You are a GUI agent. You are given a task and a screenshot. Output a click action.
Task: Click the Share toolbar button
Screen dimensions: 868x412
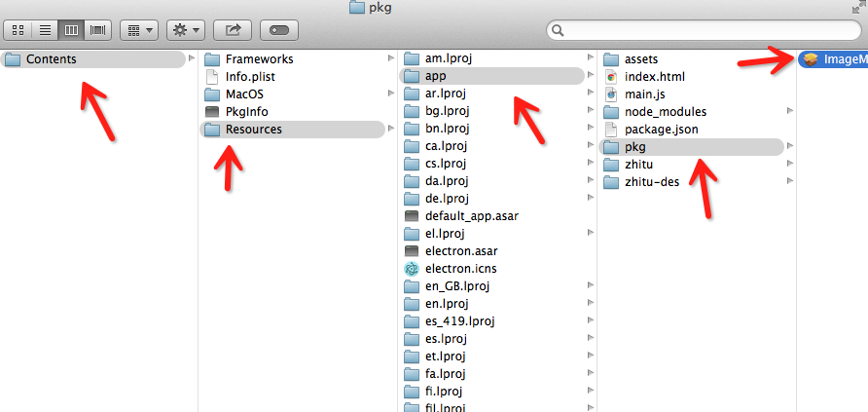point(233,30)
